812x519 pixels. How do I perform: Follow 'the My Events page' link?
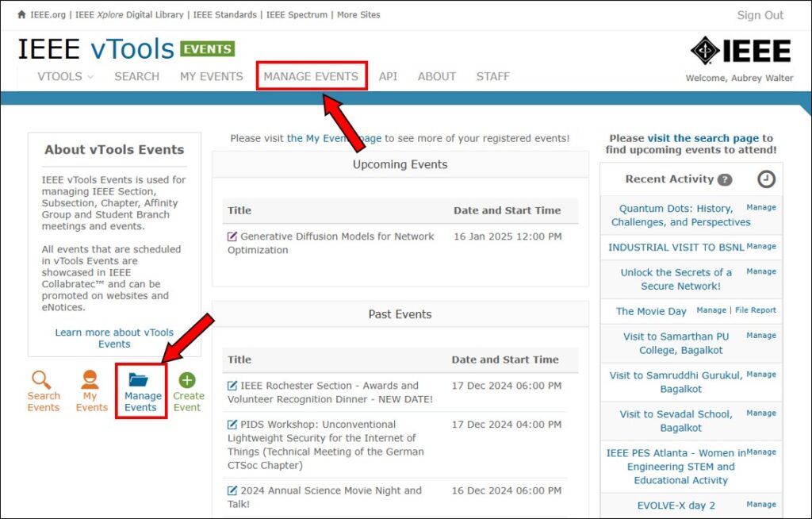334,138
